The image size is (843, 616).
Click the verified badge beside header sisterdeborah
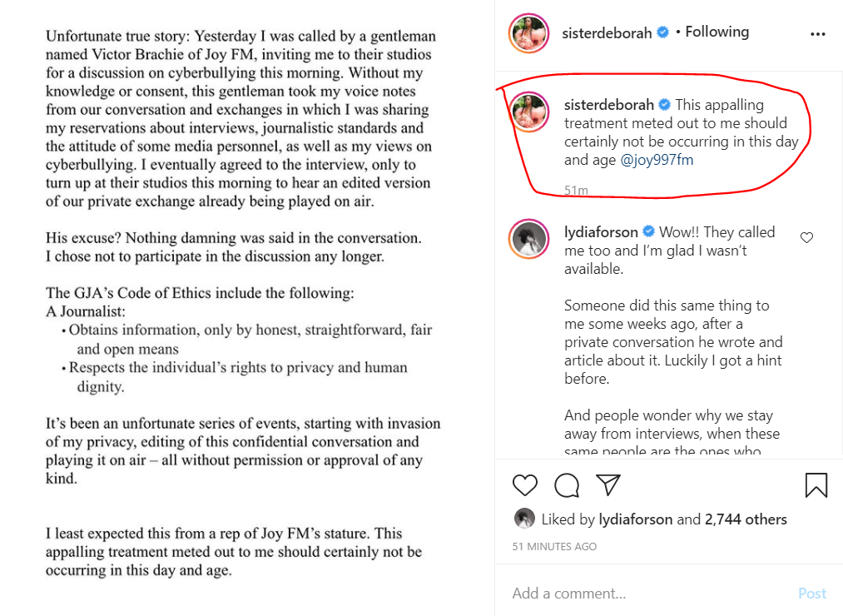click(664, 33)
